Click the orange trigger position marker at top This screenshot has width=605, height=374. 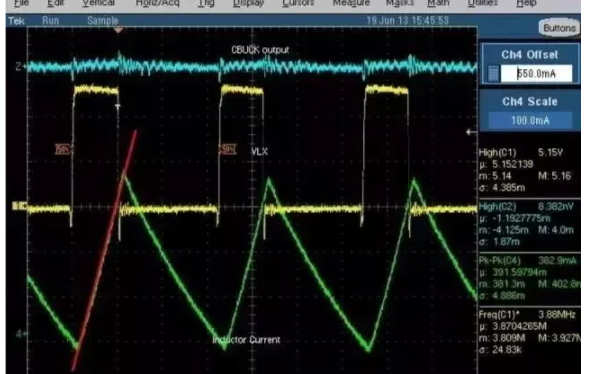pos(118,29)
